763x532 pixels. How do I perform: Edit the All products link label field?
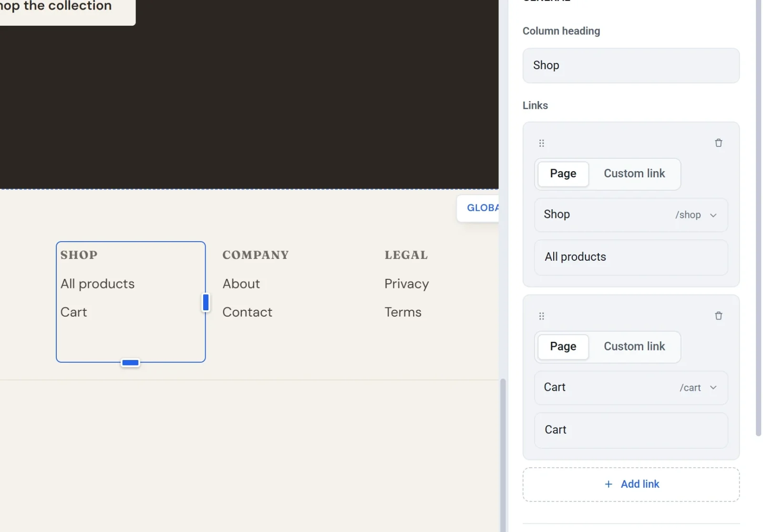[x=631, y=257]
